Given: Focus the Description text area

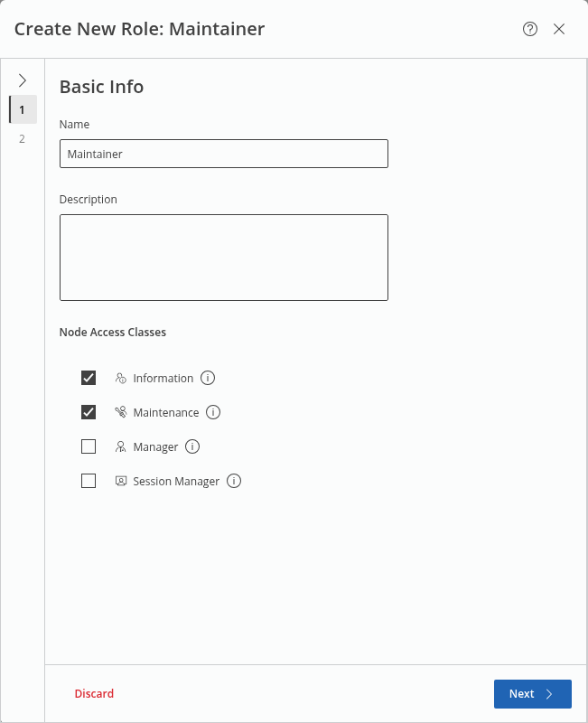Looking at the screenshot, I should (223, 257).
